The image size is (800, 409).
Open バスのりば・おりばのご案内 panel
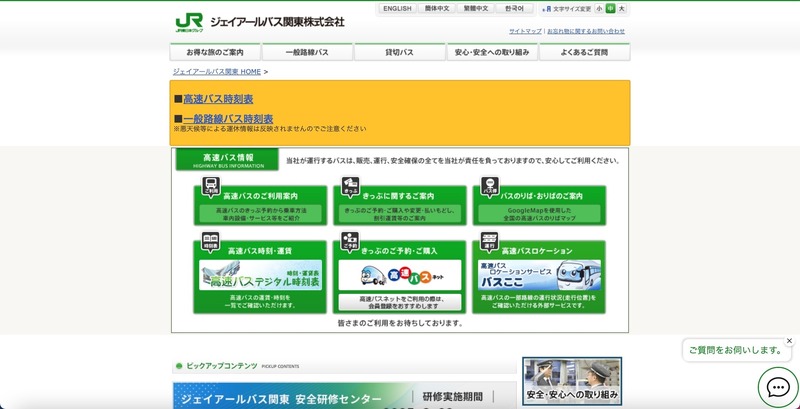[x=539, y=205]
